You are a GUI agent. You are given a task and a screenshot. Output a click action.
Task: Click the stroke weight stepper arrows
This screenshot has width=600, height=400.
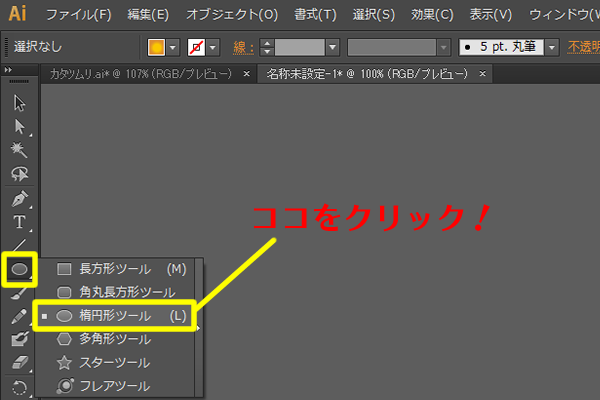tap(266, 47)
